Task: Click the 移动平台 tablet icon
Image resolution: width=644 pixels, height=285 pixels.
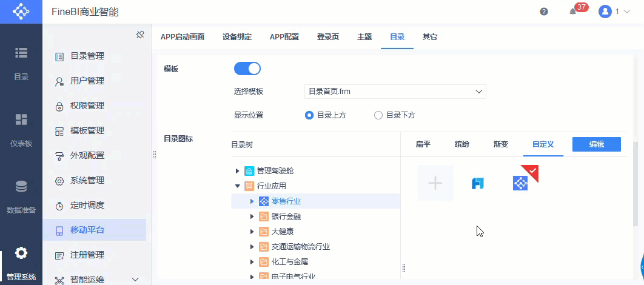Action: 59,231
